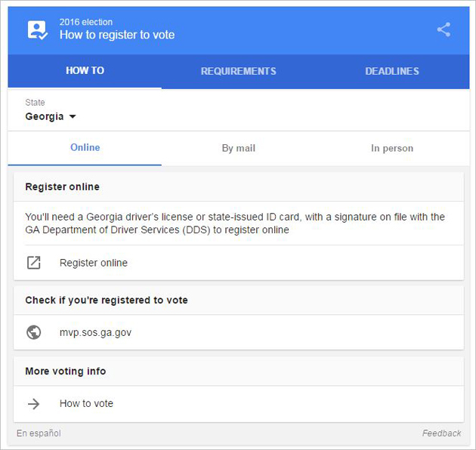Viewport: 476px width, 450px height.
Task: Click the external link icon
Action: 33,263
